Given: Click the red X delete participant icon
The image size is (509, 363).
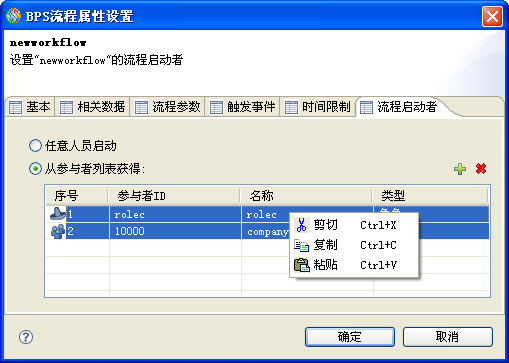Looking at the screenshot, I should click(481, 169).
